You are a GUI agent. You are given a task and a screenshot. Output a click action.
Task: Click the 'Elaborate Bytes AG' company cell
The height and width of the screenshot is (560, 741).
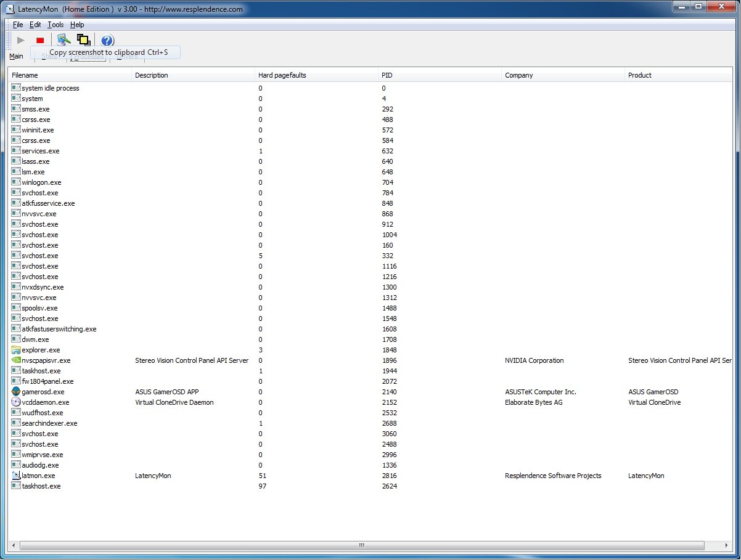pos(533,402)
